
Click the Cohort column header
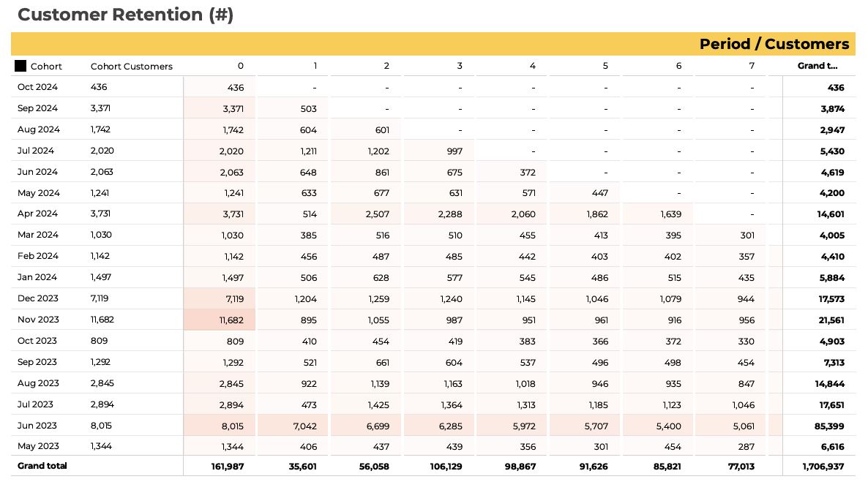click(x=46, y=67)
